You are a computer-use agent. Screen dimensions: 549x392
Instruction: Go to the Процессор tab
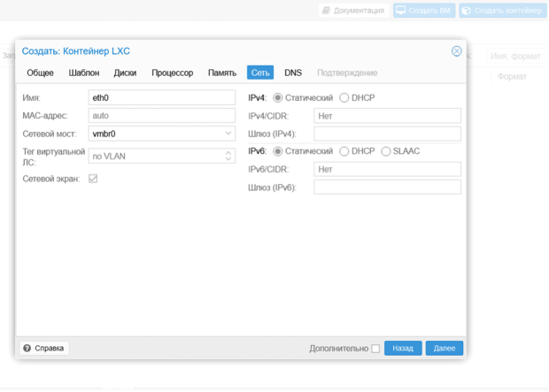172,73
